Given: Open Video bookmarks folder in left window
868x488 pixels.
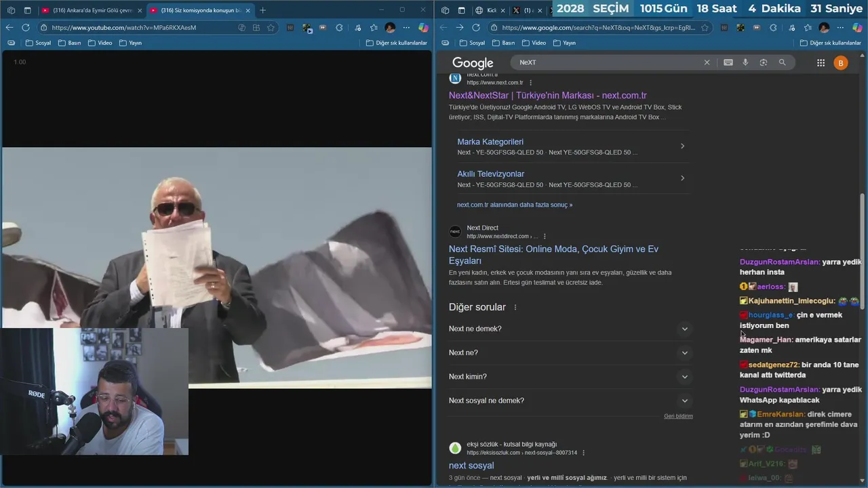Looking at the screenshot, I should (100, 43).
